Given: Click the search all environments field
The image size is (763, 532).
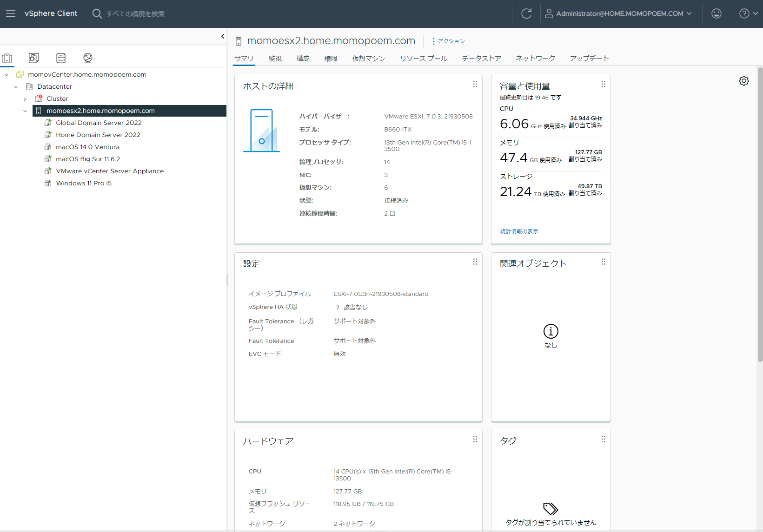Looking at the screenshot, I should click(135, 13).
